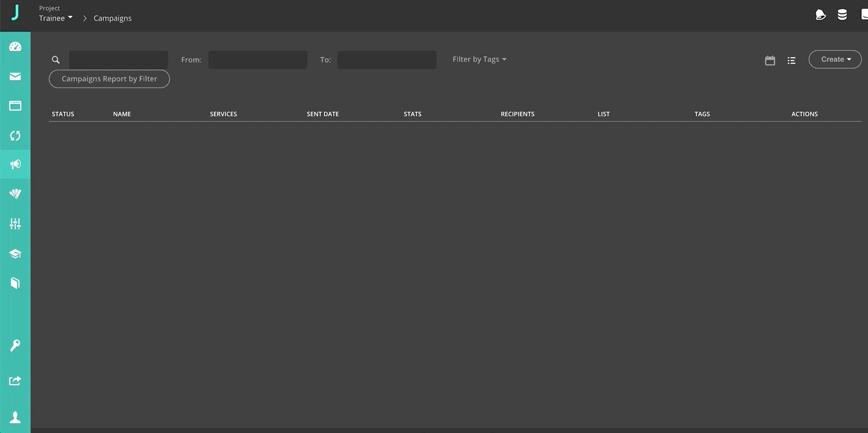Viewport: 868px width, 433px height.
Task: Open the key icon in sidebar
Action: (x=15, y=346)
